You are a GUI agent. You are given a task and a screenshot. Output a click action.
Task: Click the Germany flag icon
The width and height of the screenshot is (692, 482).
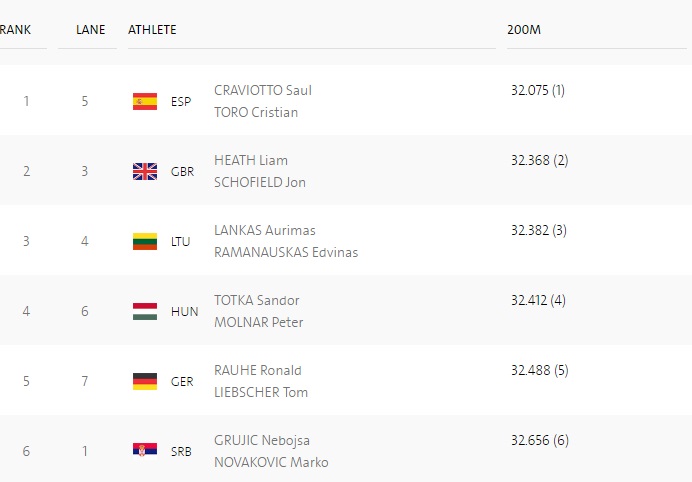pos(145,381)
